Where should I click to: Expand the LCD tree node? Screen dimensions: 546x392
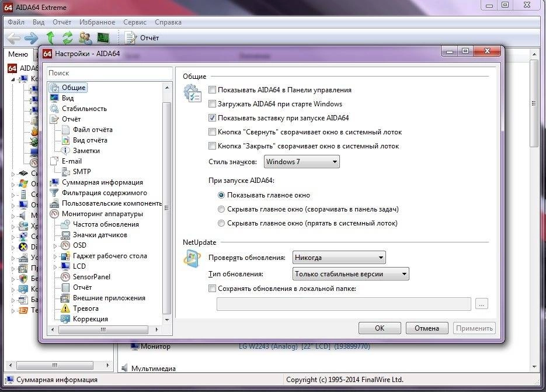point(55,267)
